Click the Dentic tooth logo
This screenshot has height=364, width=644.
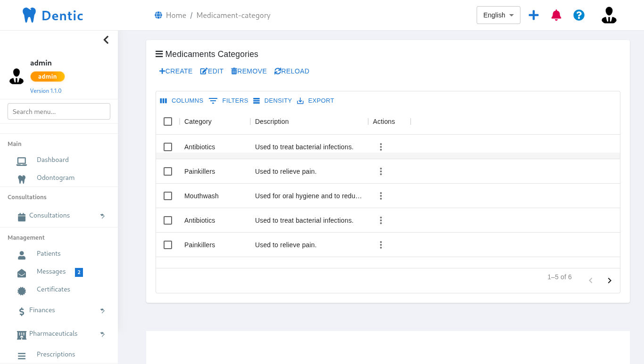coord(29,15)
